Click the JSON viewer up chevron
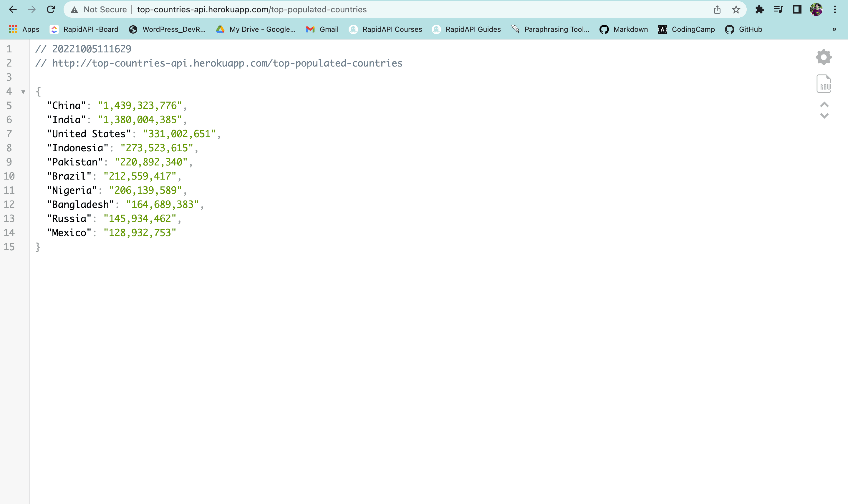 click(x=824, y=104)
